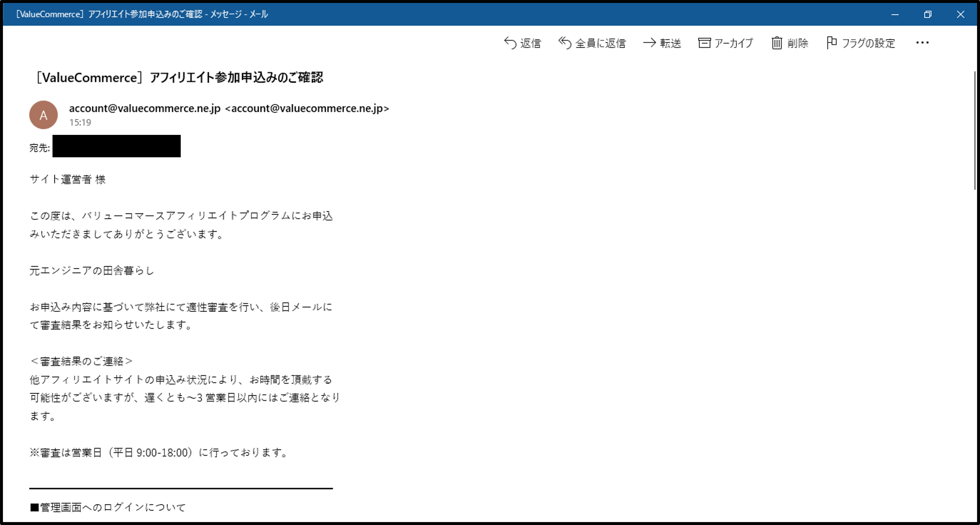The image size is (980, 525).
Task: Click the sender avatar circle 'A'
Action: pos(43,115)
